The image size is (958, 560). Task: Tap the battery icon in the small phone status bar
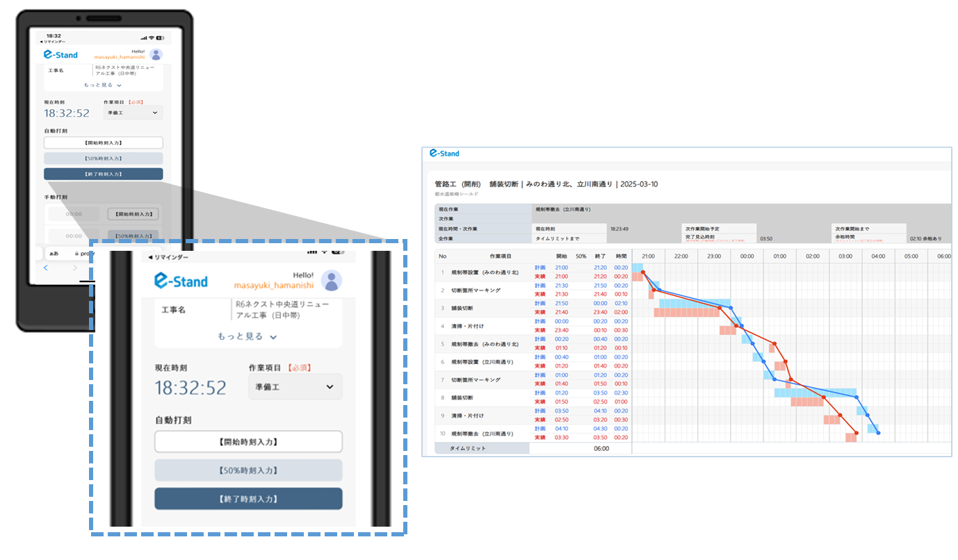[160, 37]
